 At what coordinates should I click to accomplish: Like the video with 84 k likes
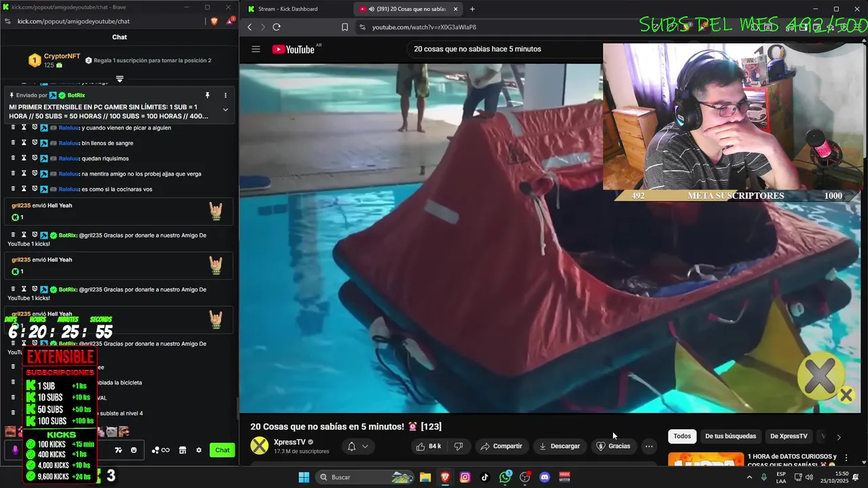pos(428,446)
